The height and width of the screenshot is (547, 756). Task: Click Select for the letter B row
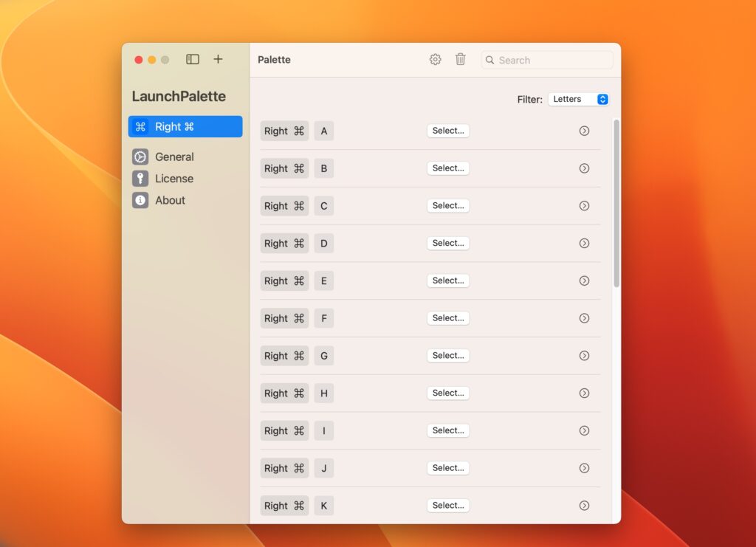click(448, 168)
